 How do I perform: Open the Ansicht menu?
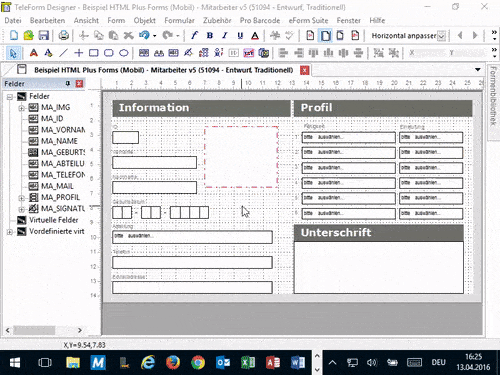[x=86, y=21]
